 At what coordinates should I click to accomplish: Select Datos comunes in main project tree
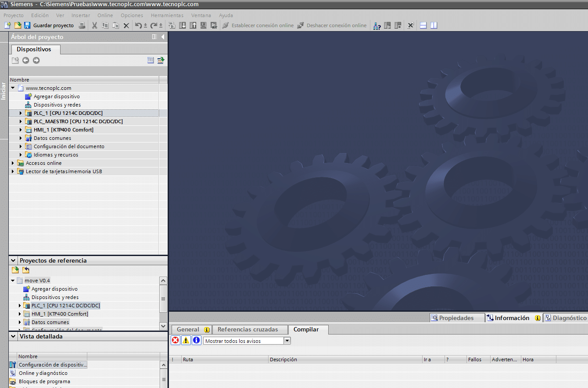tap(52, 138)
